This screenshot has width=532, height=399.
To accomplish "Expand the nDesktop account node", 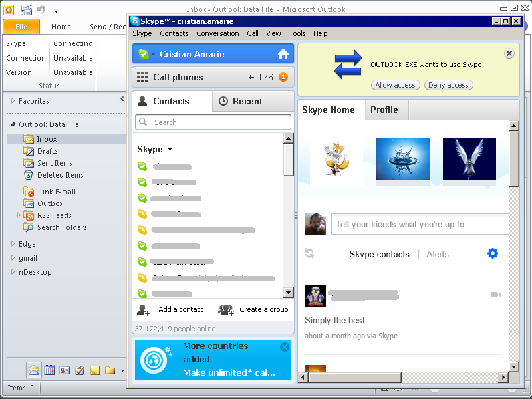I will tap(13, 272).
